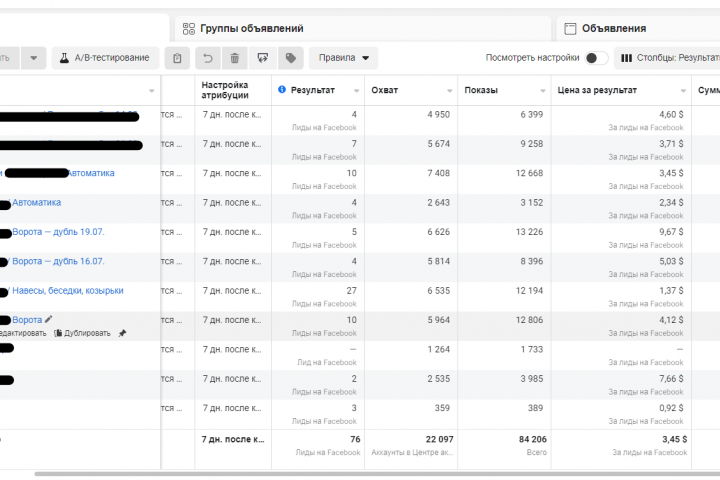Switch to Группы объявлений tab
Viewport: 720px width, 480px height.
(251, 28)
